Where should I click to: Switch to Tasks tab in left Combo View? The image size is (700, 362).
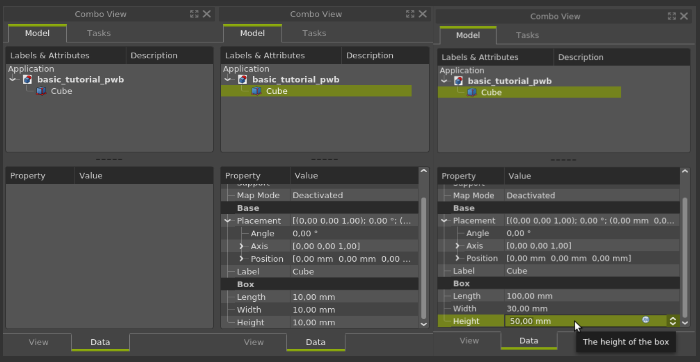(x=99, y=33)
